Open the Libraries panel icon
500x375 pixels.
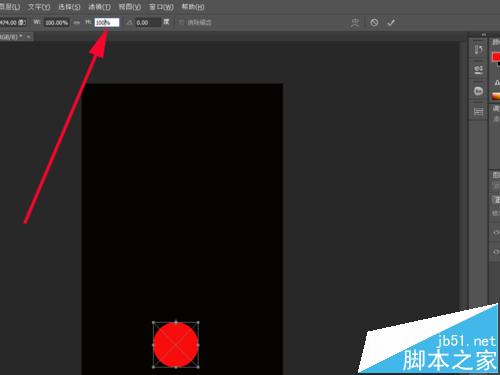tap(478, 91)
